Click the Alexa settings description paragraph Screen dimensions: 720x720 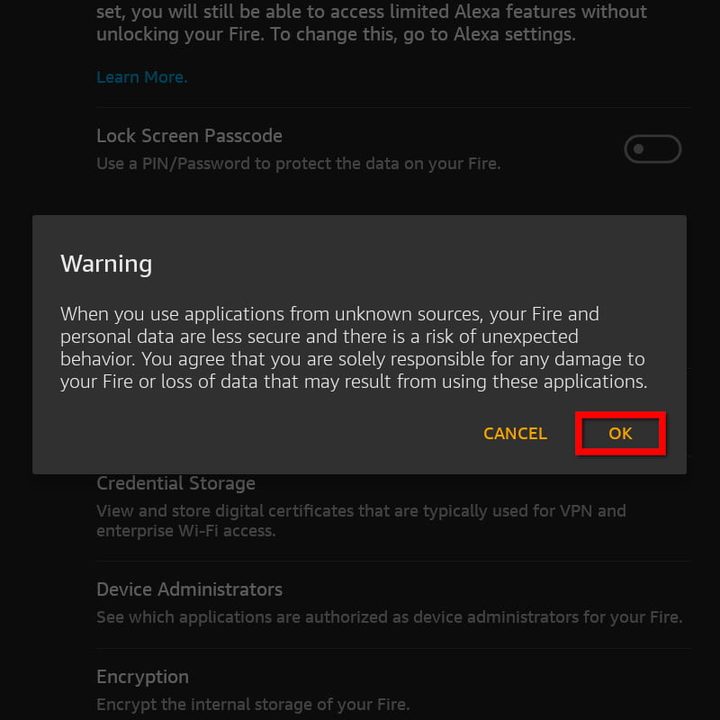click(x=371, y=23)
